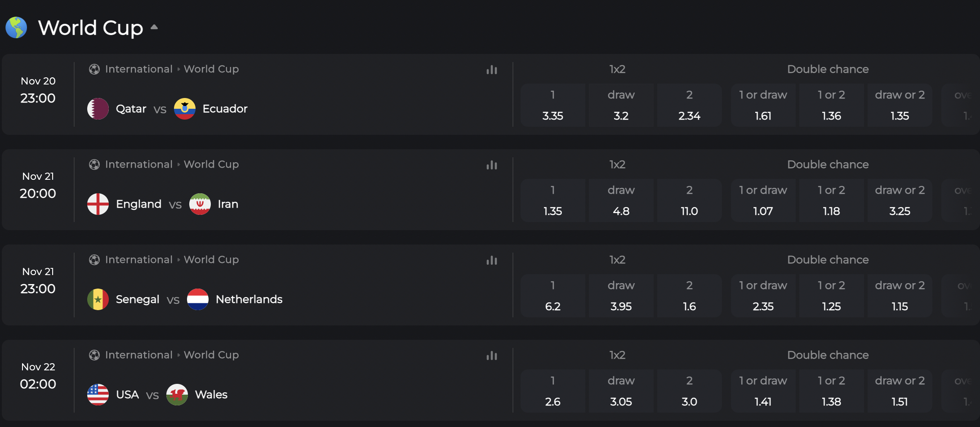Click the Wales flag icon

point(177,395)
